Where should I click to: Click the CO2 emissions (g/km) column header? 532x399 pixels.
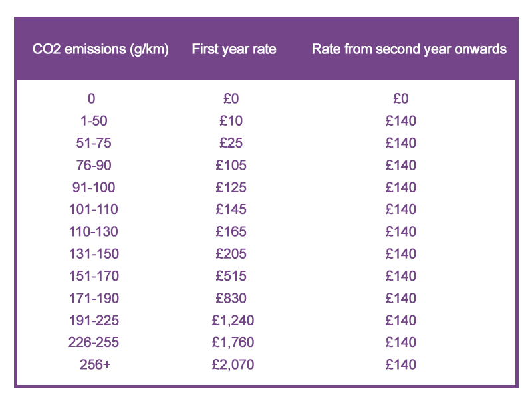(100, 49)
